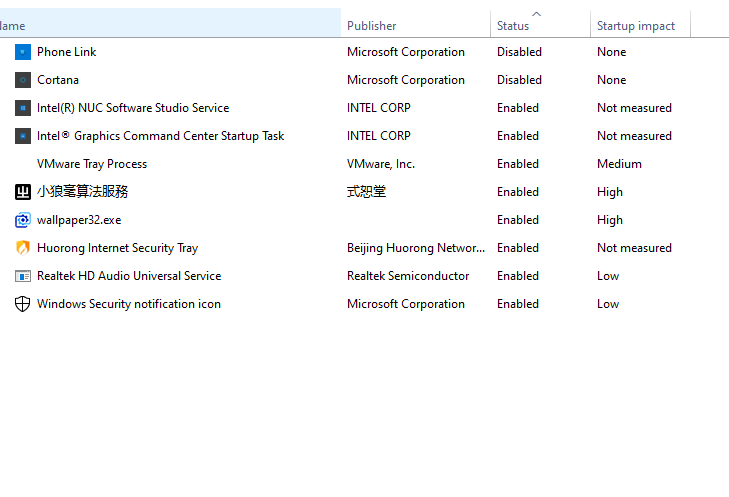
Task: Click High impact for wallpaper32.exe
Action: coord(610,220)
